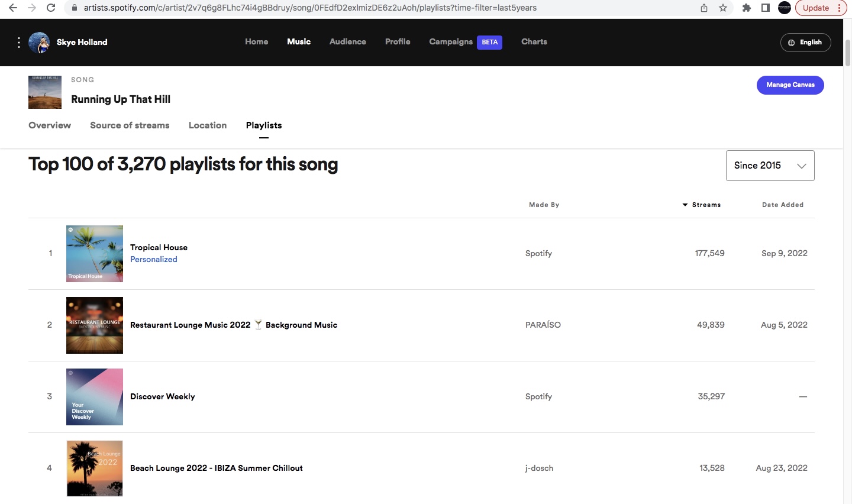Reload the page with the refresh icon
The image size is (852, 504).
click(51, 8)
